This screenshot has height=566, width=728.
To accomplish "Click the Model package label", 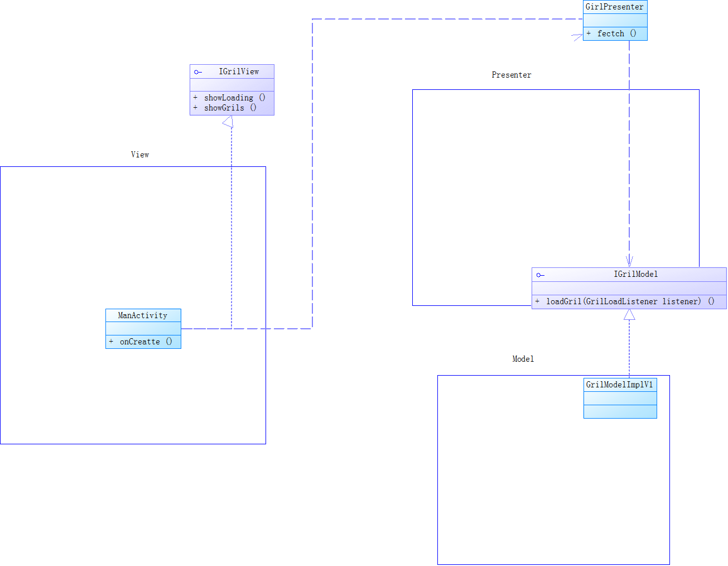I will (x=523, y=359).
